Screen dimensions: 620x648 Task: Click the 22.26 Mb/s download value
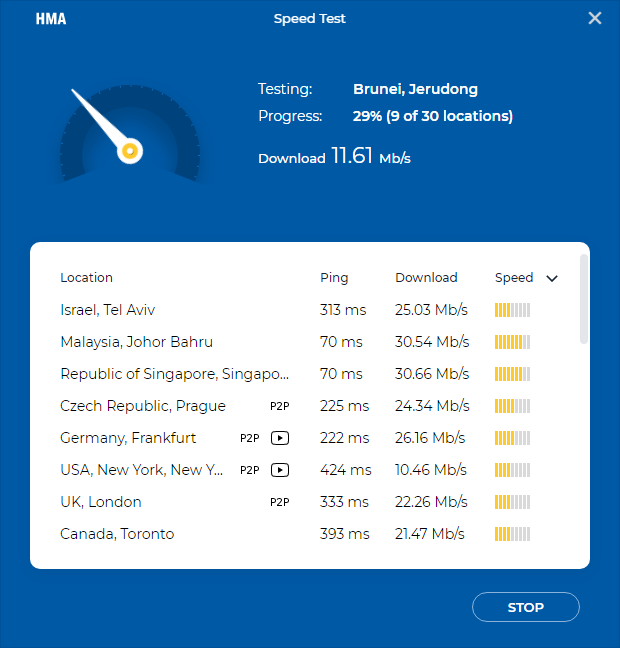[431, 502]
